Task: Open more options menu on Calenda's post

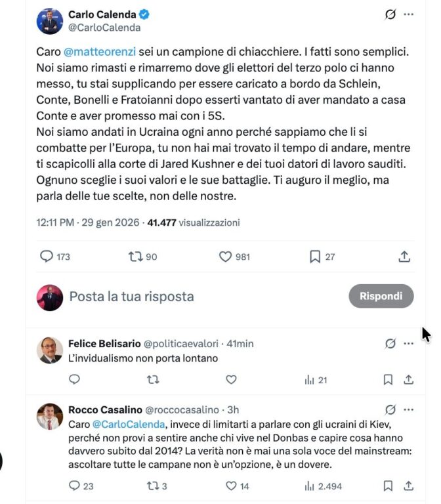Action: coord(409,14)
